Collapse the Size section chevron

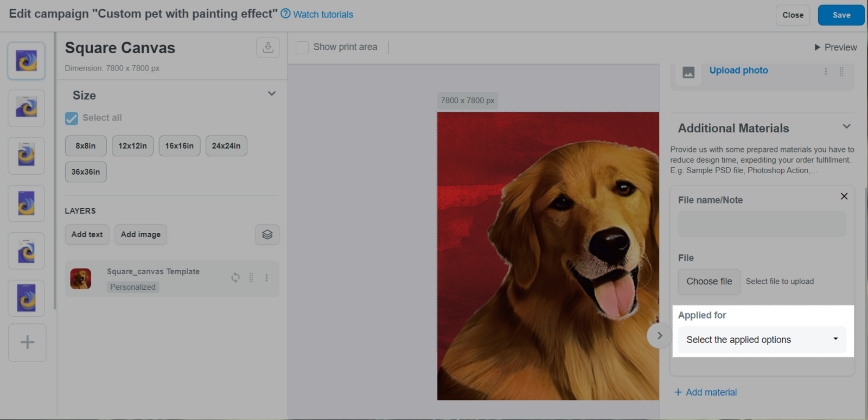(x=272, y=93)
